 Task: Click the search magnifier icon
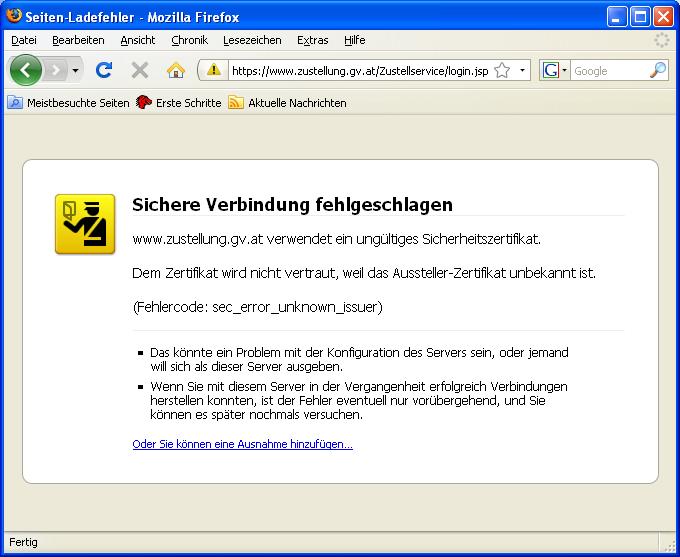[657, 71]
